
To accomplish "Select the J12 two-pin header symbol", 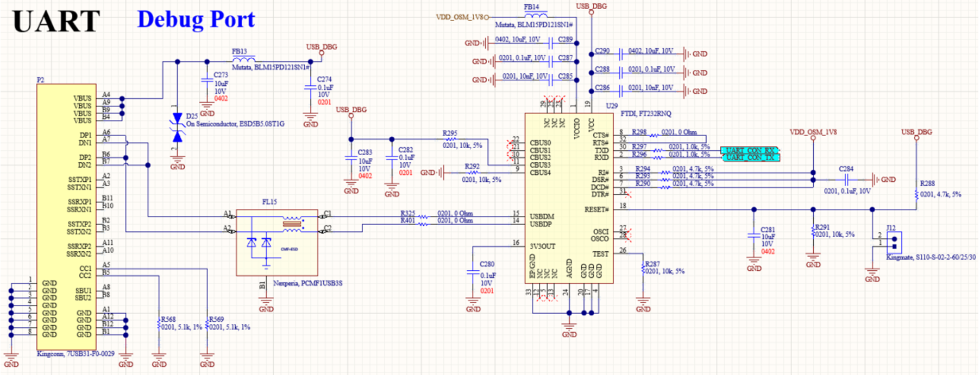I will tap(894, 241).
